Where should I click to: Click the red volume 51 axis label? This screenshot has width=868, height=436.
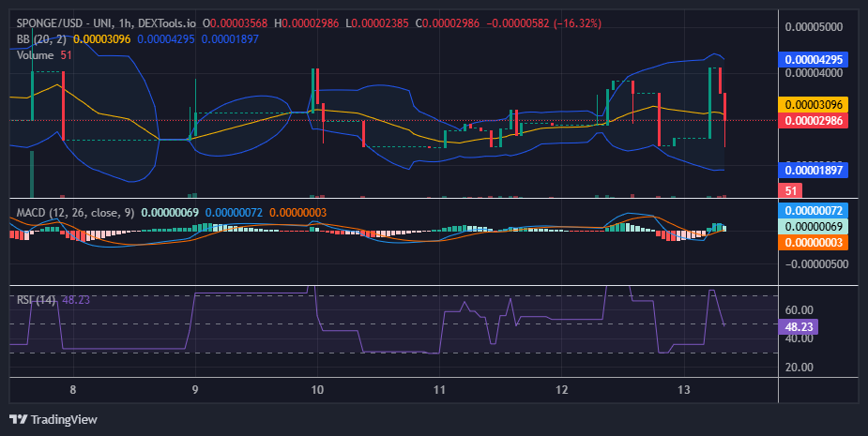coord(790,191)
